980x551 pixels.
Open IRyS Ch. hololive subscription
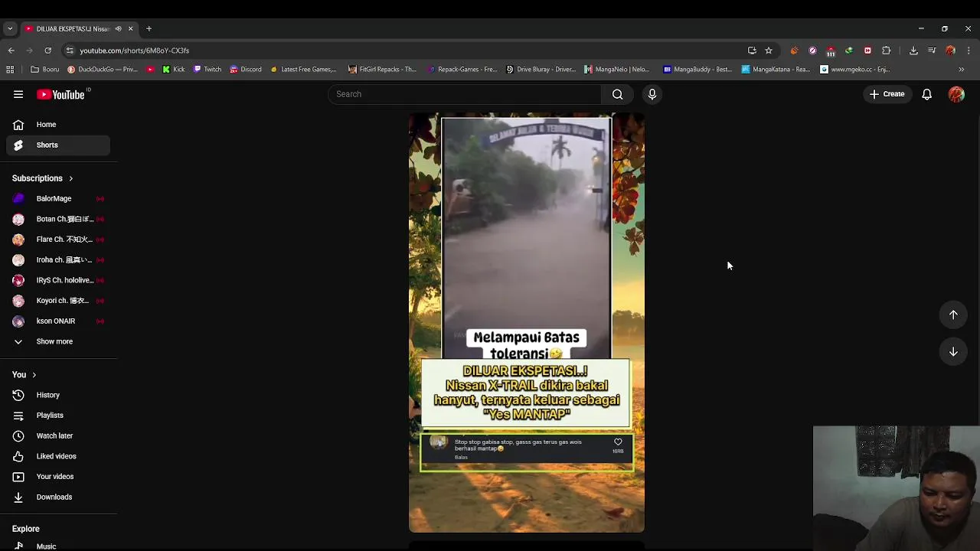pos(58,280)
